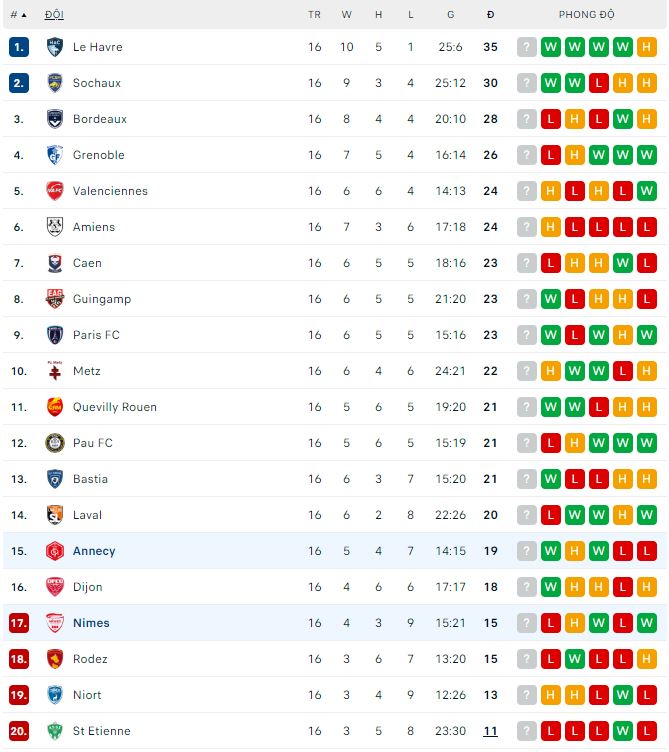
Task: Click the Sochaux team logo
Action: (55, 83)
